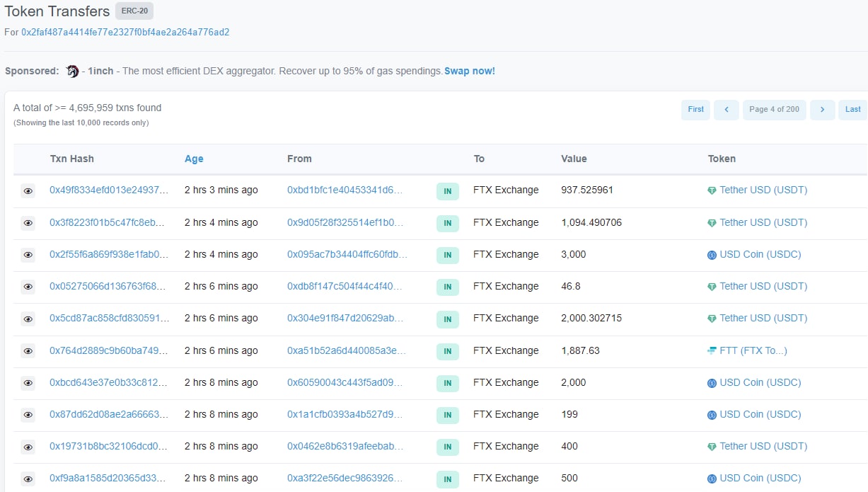This screenshot has width=868, height=492.
Task: Open transaction hash 0x19731b8bc32106dcd0
Action: [110, 446]
